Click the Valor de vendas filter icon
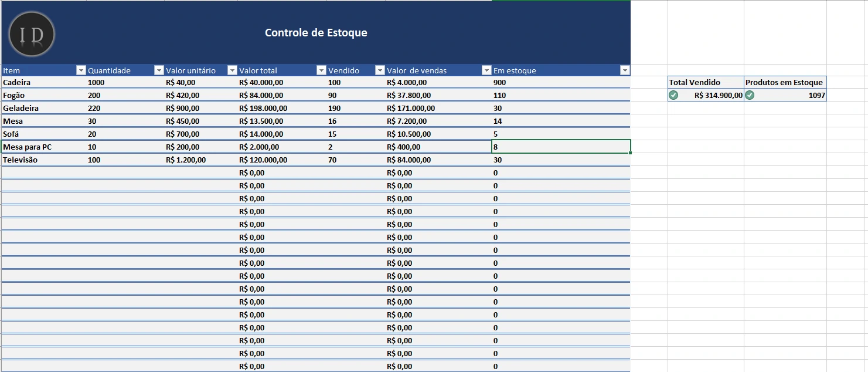868x372 pixels. 486,70
